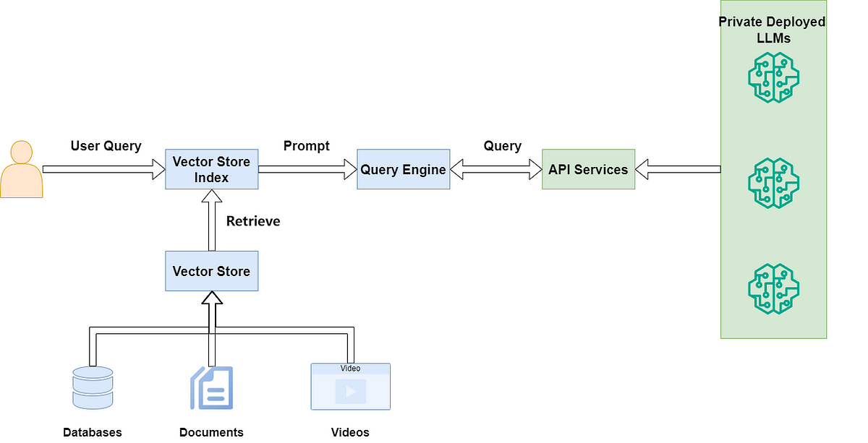Click the "Private Deployed LLMs" heading
This screenshot has width=868, height=443.
click(x=772, y=30)
